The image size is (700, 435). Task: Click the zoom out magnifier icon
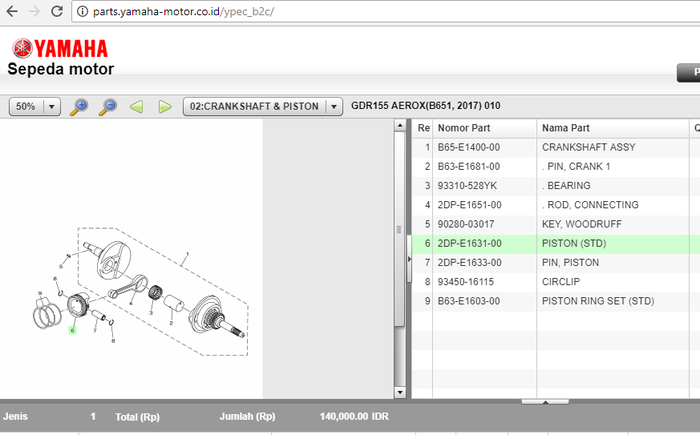pos(107,106)
